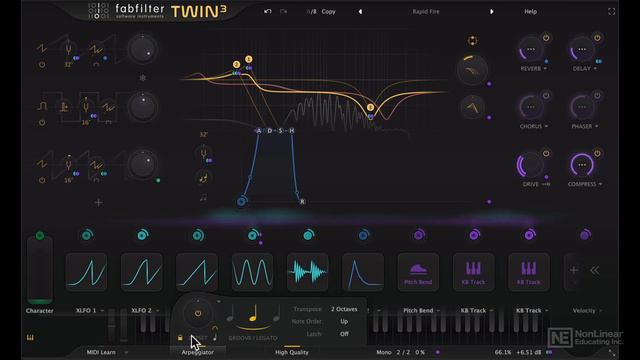
Task: Enable Phaser effect power button
Action: (597, 96)
